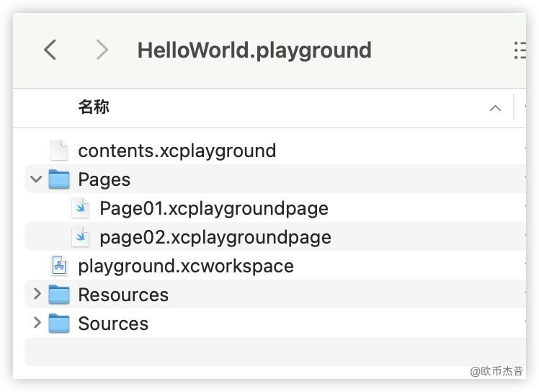Click the Swift icon for Page01.xcplaygroundpage
The image size is (539, 392).
(x=81, y=208)
